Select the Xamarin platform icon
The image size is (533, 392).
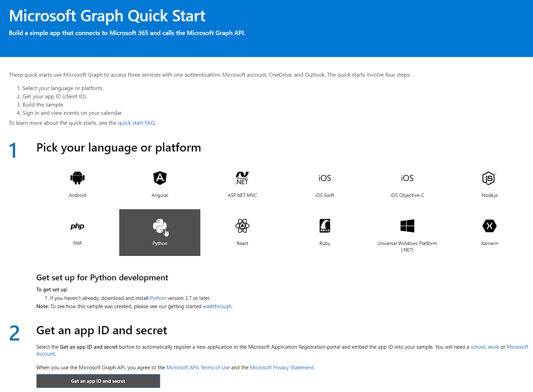pos(489,226)
